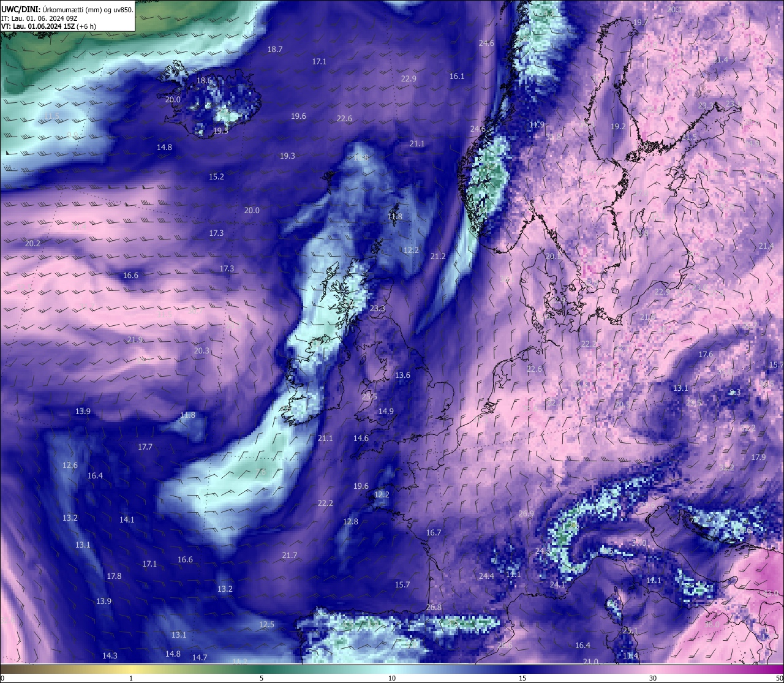The height and width of the screenshot is (683, 784).
Task: Click the valid time line "VT: Lau. 01.06.2024 15Z (+6 h)"
Action: 48,26
